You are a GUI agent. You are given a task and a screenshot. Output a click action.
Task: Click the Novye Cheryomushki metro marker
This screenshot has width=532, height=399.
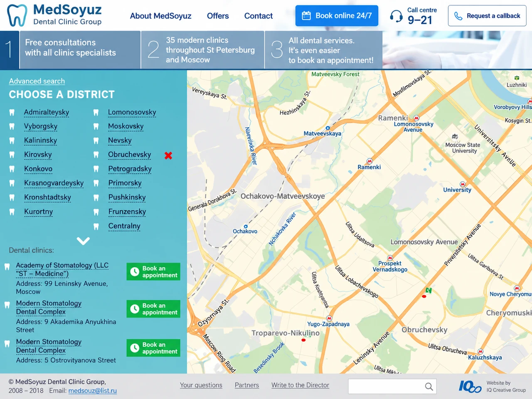(517, 288)
